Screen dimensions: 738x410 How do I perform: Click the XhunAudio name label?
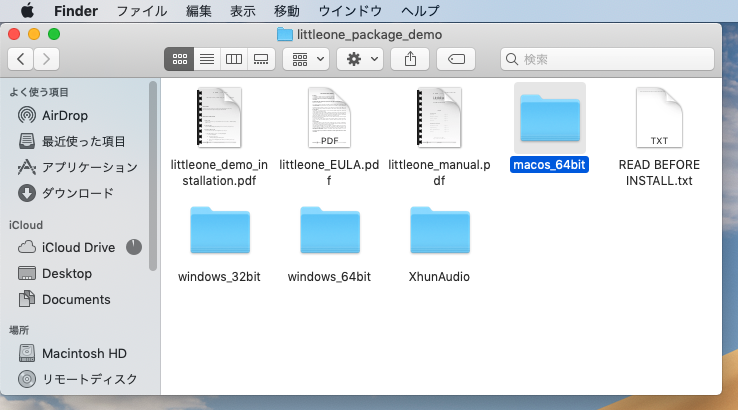(x=439, y=277)
